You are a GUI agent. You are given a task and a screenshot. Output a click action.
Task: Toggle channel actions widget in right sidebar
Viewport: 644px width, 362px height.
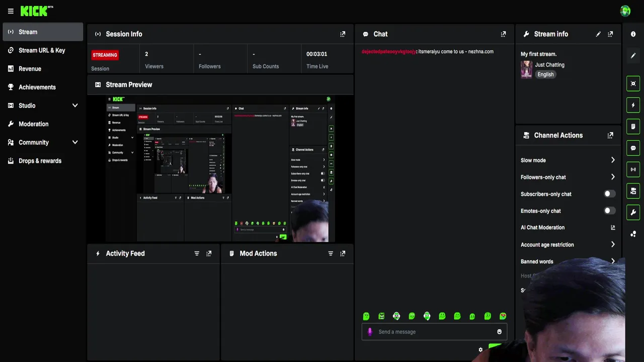pyautogui.click(x=633, y=191)
